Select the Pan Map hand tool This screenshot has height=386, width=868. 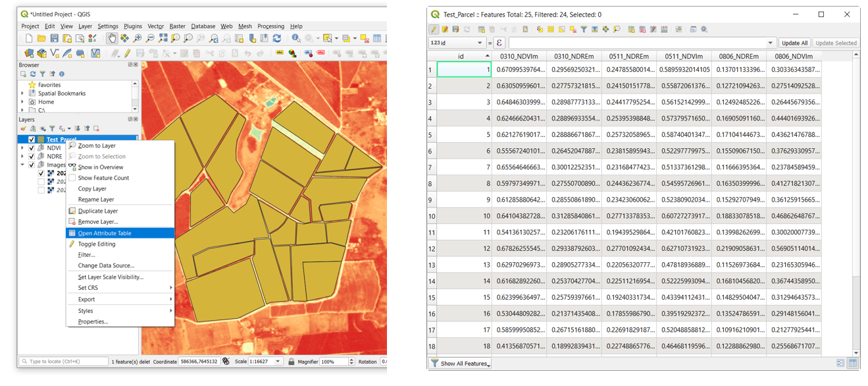pos(112,39)
